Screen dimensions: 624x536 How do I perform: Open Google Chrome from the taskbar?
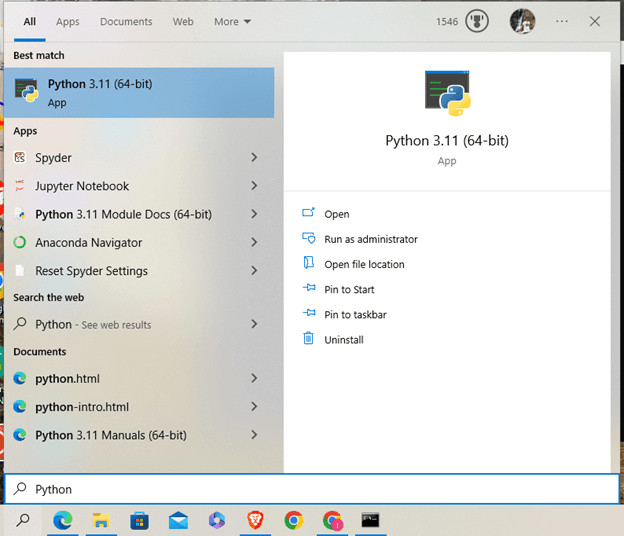(x=294, y=520)
